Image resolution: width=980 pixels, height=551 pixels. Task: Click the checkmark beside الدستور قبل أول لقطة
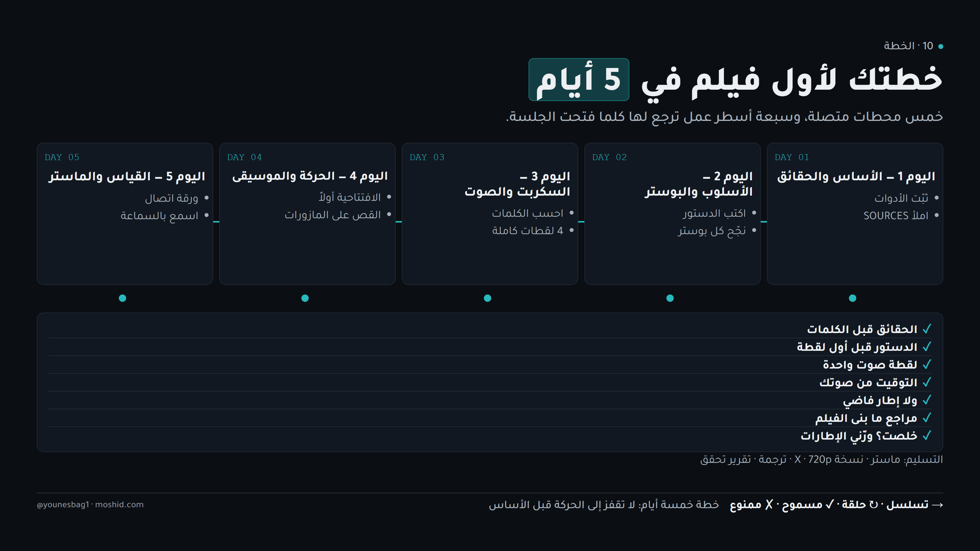927,347
